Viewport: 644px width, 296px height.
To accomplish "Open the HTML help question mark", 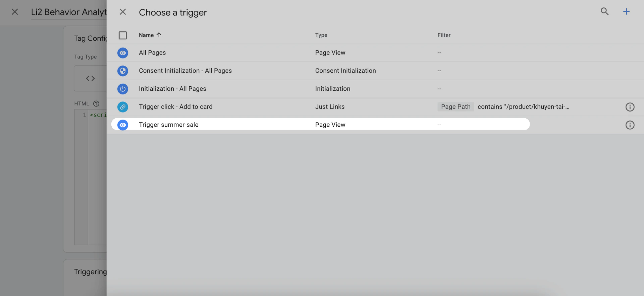I will point(96,103).
